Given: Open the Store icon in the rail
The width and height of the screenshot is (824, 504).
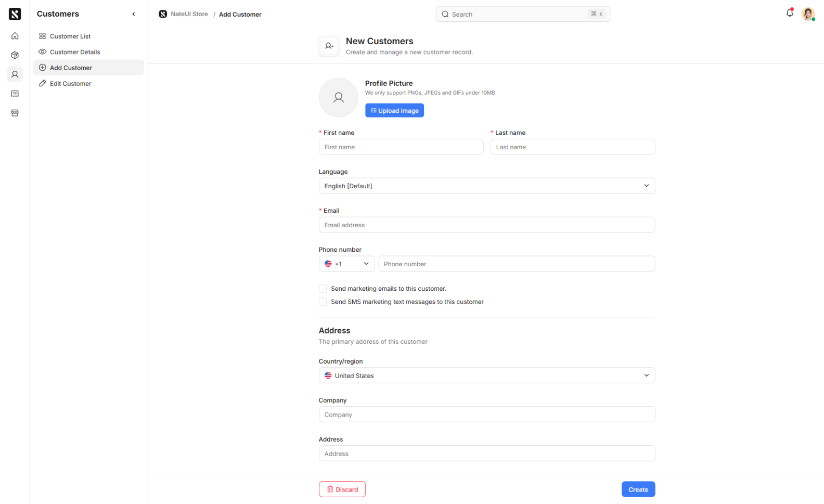Looking at the screenshot, I should [x=15, y=113].
